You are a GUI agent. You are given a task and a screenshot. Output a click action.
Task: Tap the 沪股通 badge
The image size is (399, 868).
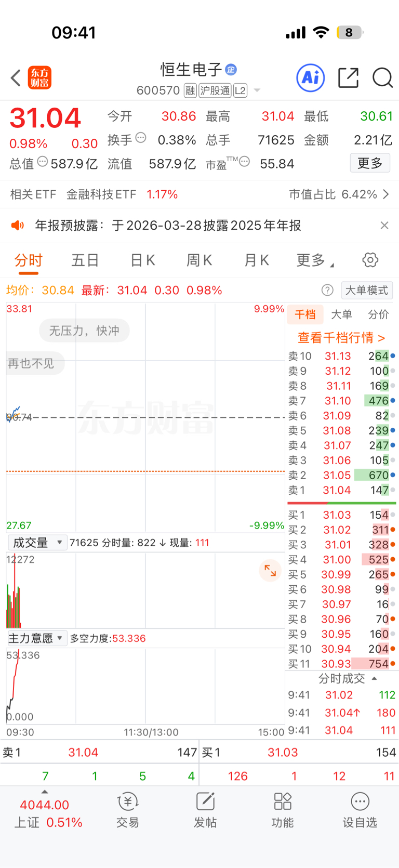(x=215, y=90)
